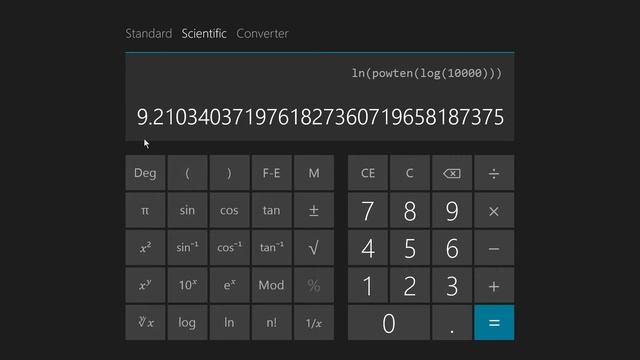Click the decimal point key

coord(452,322)
